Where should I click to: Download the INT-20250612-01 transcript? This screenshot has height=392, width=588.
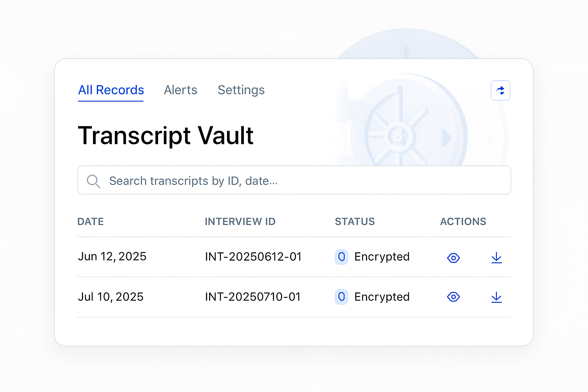(x=497, y=258)
